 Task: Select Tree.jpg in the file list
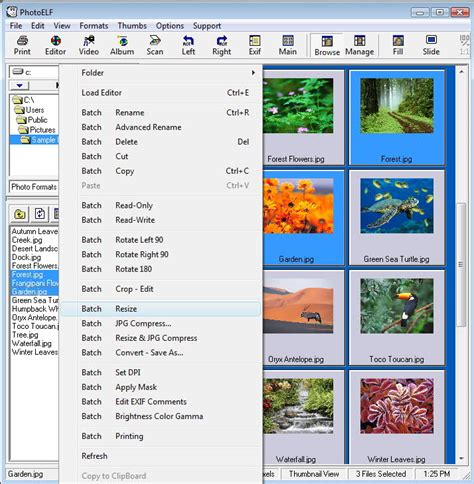tap(25, 335)
